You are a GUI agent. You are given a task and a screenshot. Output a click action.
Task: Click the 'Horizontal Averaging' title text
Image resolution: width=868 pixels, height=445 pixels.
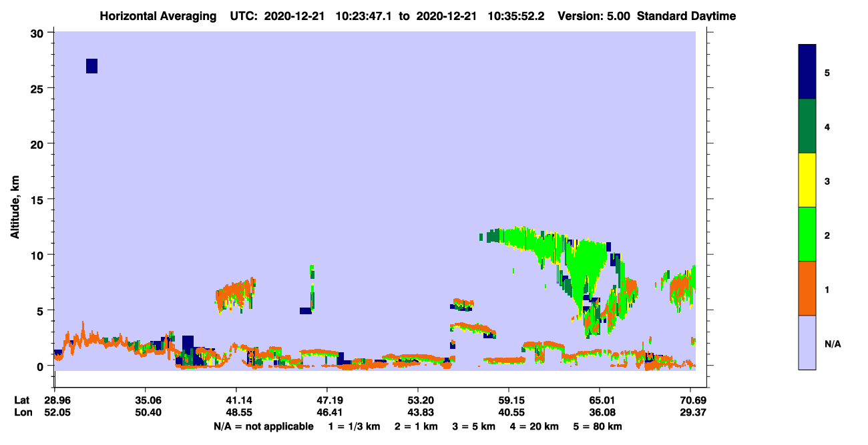tap(158, 16)
